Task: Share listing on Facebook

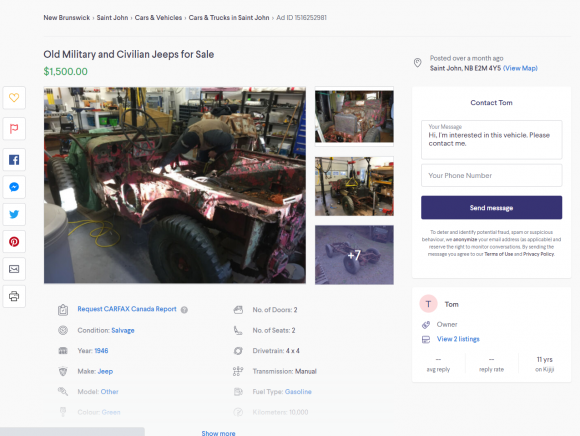Action: [14, 160]
